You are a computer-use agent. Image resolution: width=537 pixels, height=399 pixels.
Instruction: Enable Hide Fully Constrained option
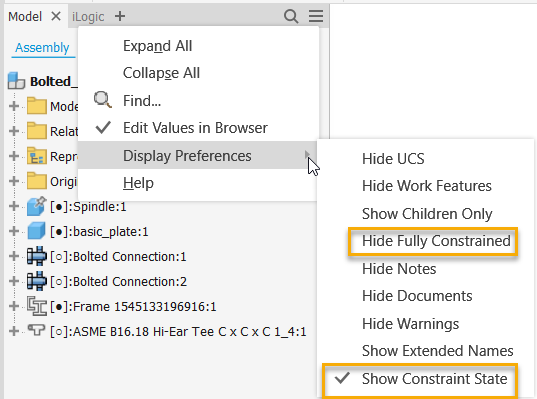(x=433, y=241)
